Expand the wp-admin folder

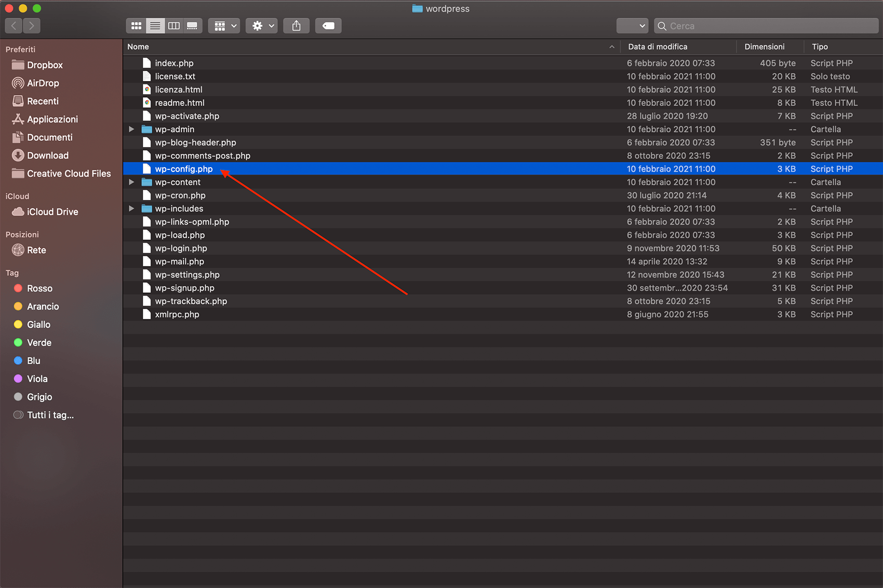pyautogui.click(x=131, y=129)
